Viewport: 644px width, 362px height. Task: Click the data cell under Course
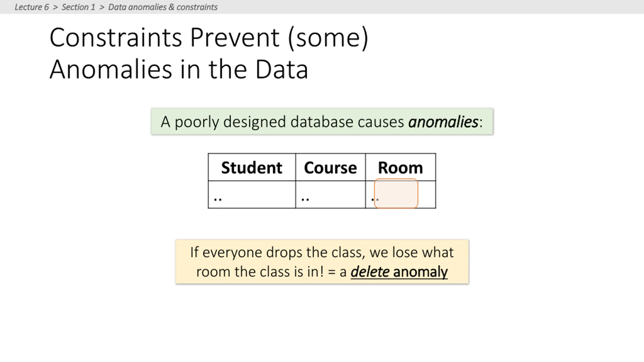(330, 195)
